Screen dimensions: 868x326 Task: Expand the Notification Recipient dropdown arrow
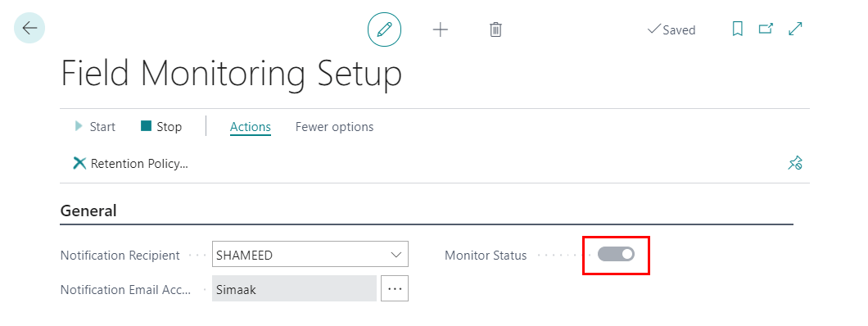[x=396, y=256]
